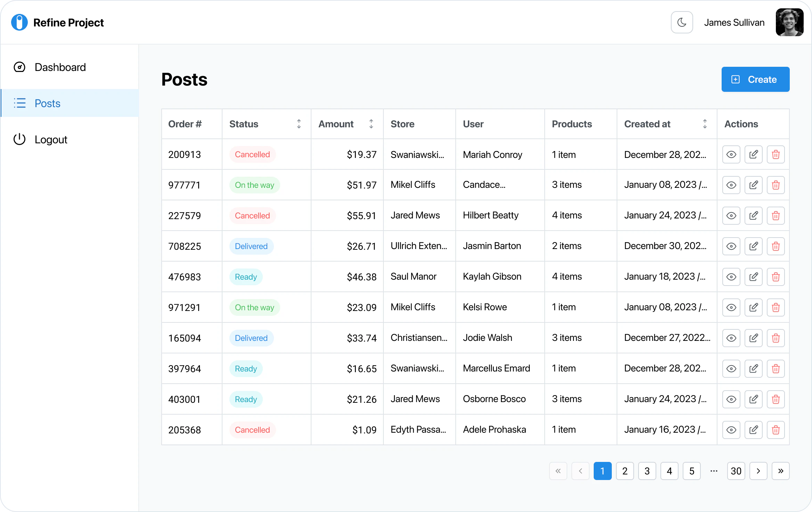This screenshot has width=812, height=512.
Task: Show details of order 227579 eye icon
Action: pyautogui.click(x=731, y=216)
